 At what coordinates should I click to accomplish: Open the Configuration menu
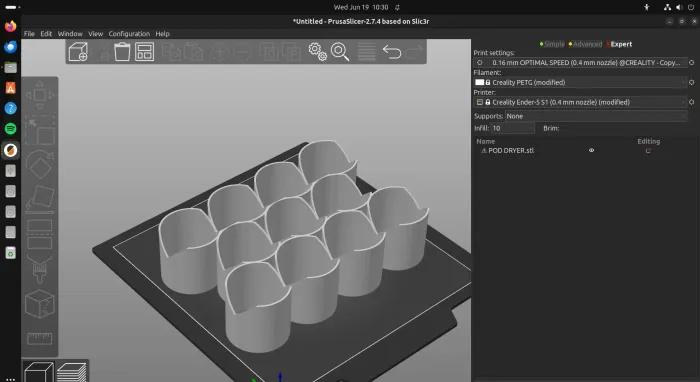(129, 33)
